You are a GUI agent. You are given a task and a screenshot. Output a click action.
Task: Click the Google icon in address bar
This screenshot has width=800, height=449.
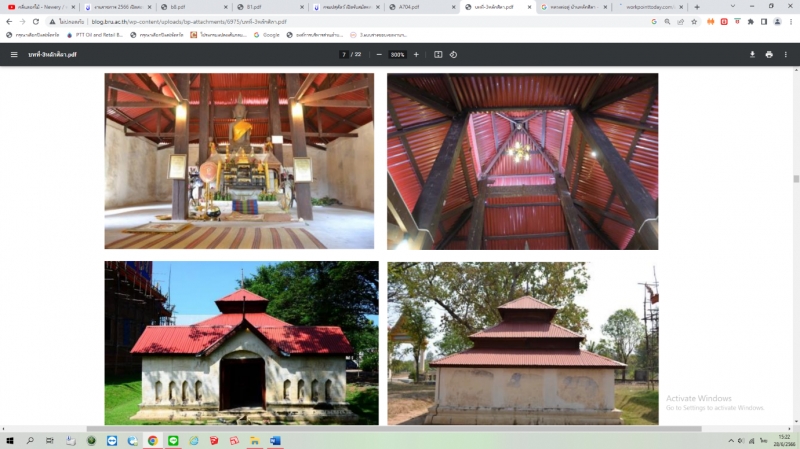[654, 22]
